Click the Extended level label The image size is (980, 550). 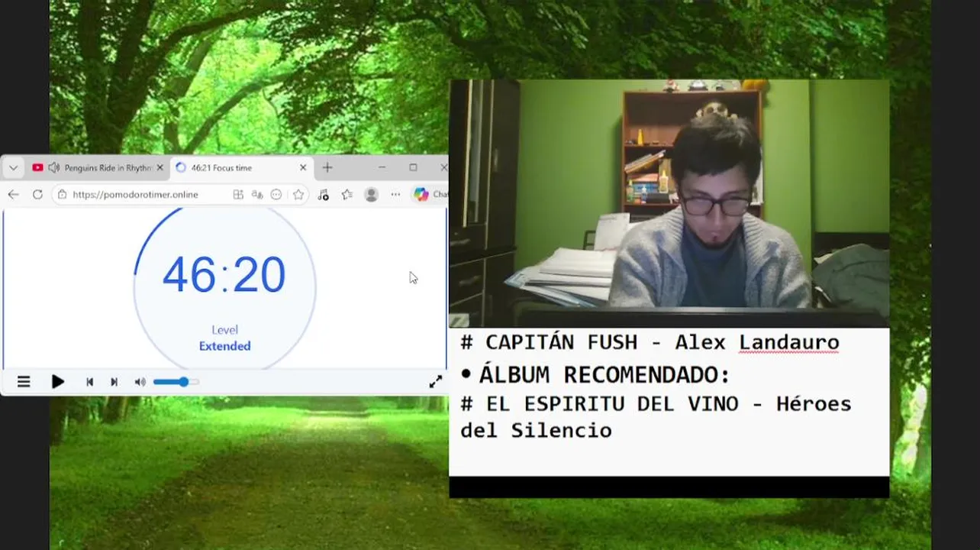224,346
